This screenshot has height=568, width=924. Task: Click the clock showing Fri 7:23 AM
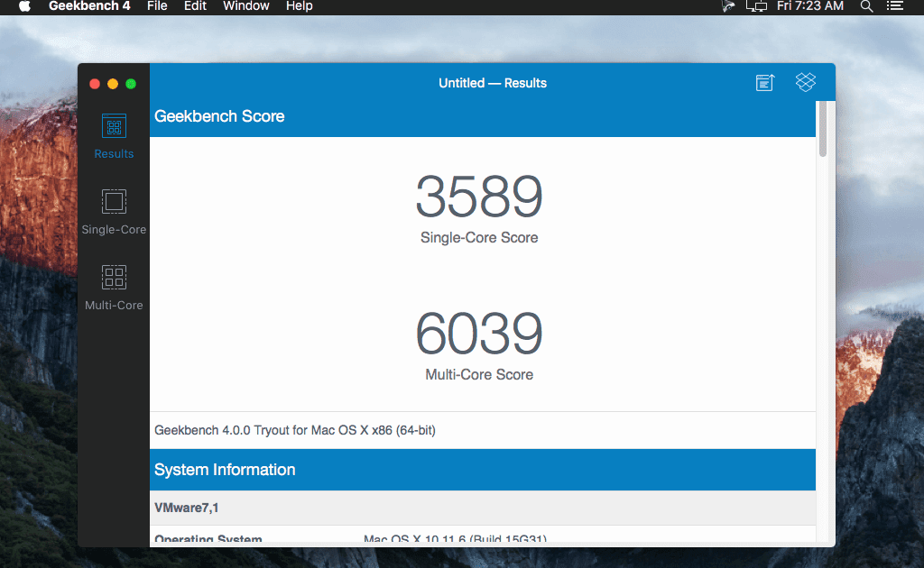(x=810, y=6)
